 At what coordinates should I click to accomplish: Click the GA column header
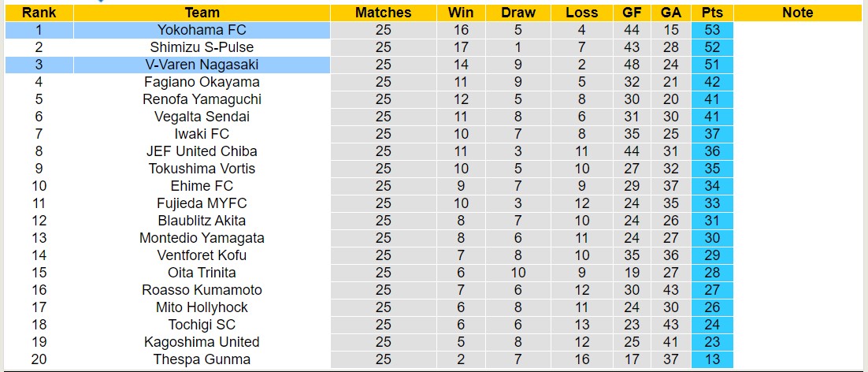click(x=671, y=13)
